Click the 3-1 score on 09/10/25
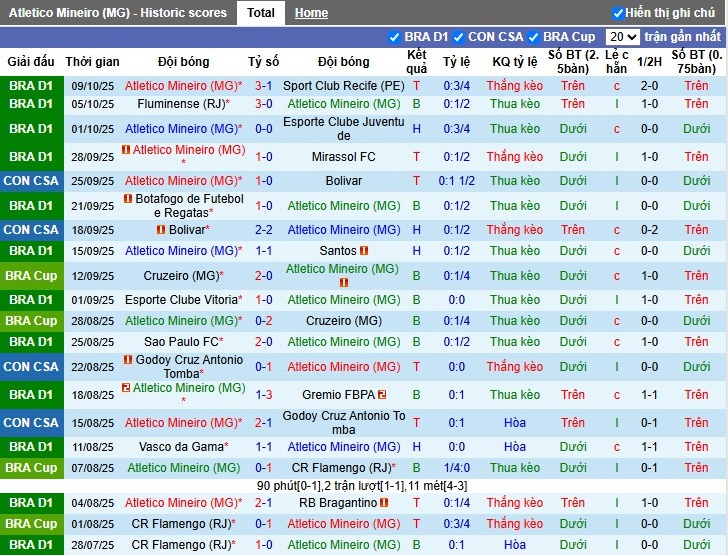 coord(264,86)
